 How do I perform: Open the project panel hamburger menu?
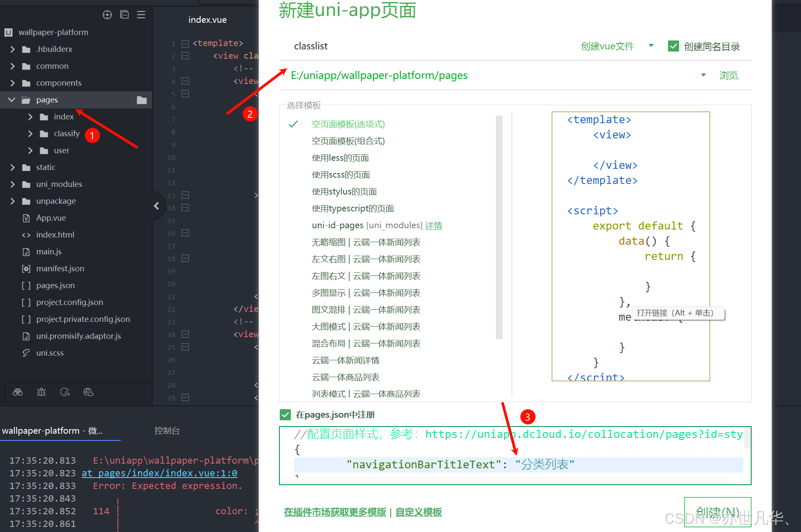pos(141,15)
